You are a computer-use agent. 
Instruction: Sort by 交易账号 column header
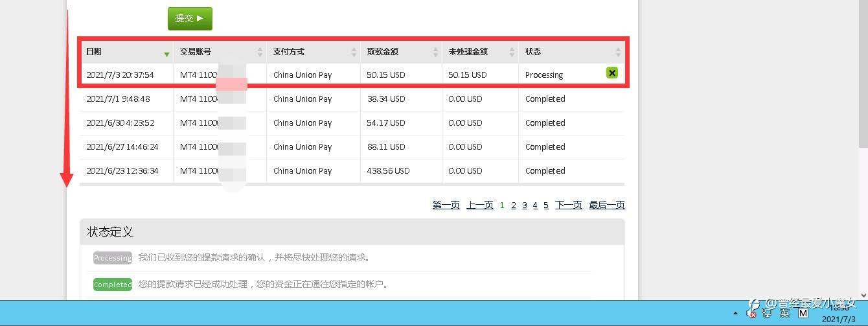click(x=220, y=52)
